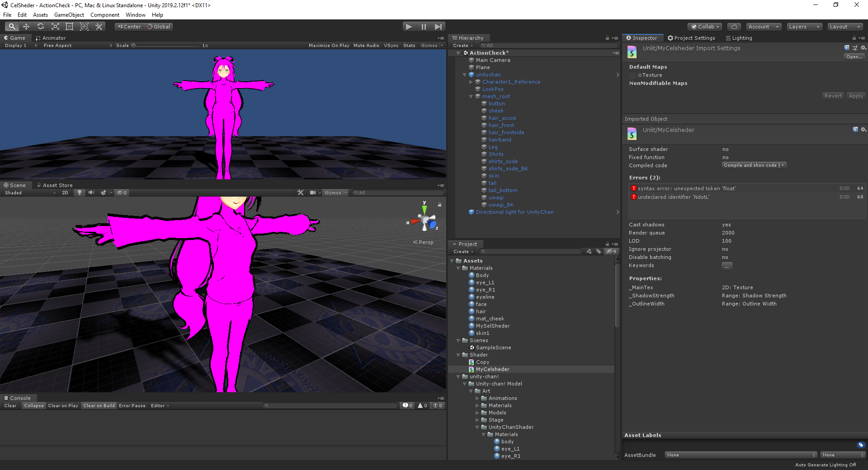Expand Character1_Reference node
This screenshot has width=868, height=470.
471,82
